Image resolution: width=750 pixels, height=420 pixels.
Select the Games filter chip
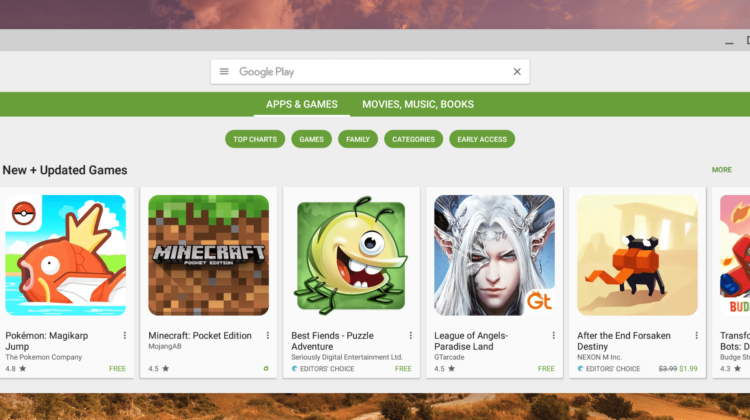312,139
